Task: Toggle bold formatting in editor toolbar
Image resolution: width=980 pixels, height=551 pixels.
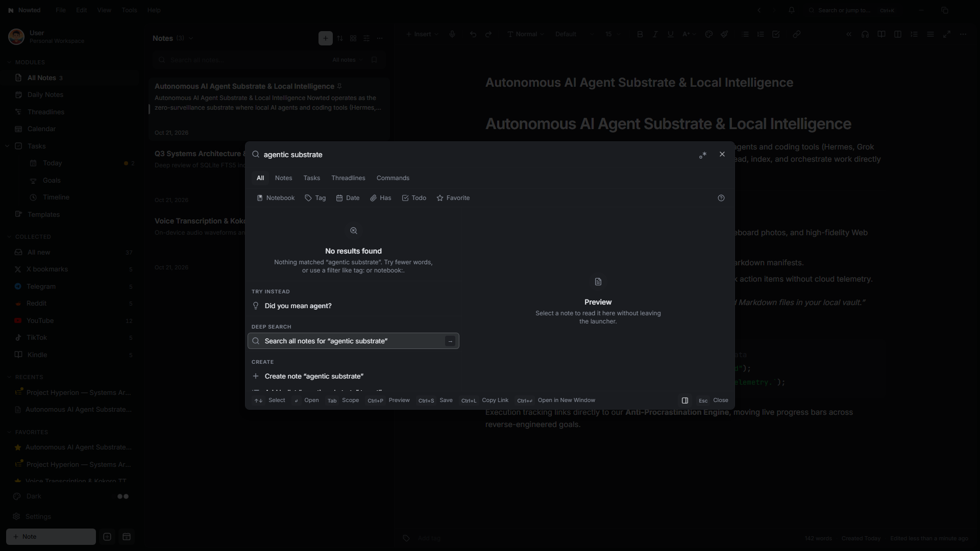Action: 640,34
